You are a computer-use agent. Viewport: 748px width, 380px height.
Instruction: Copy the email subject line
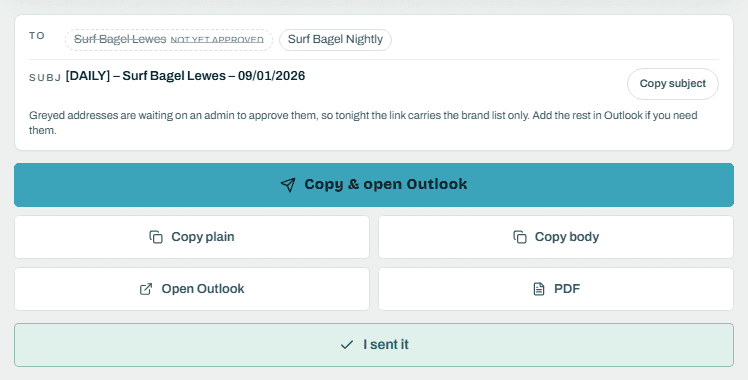coord(673,84)
